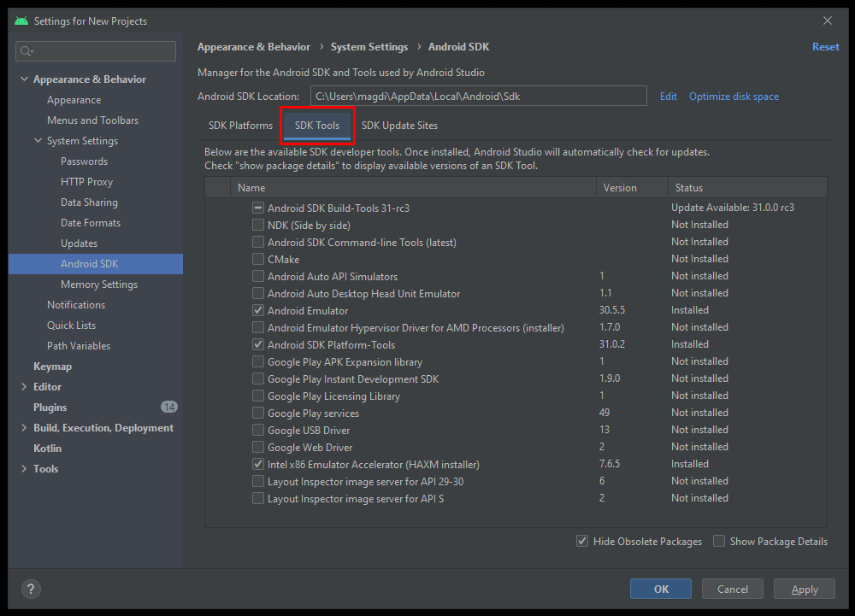The width and height of the screenshot is (855, 616).
Task: Close the Settings dialog with the X
Action: [x=827, y=21]
